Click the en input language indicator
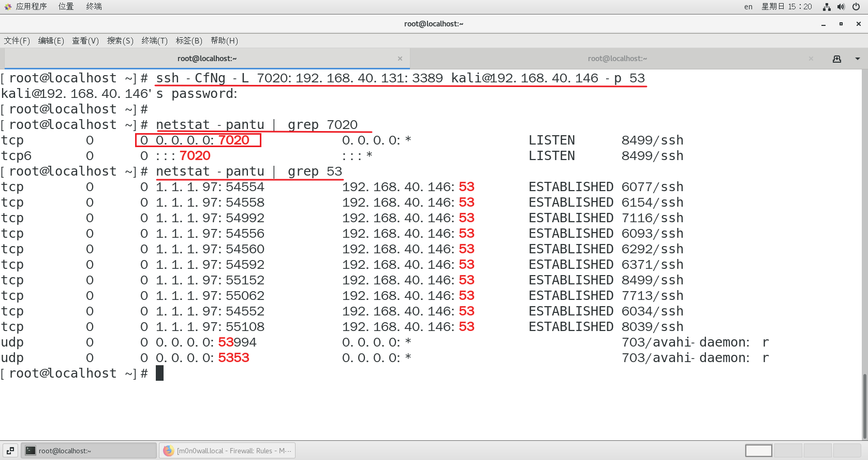Screen dimensions: 868x460 [x=748, y=7]
